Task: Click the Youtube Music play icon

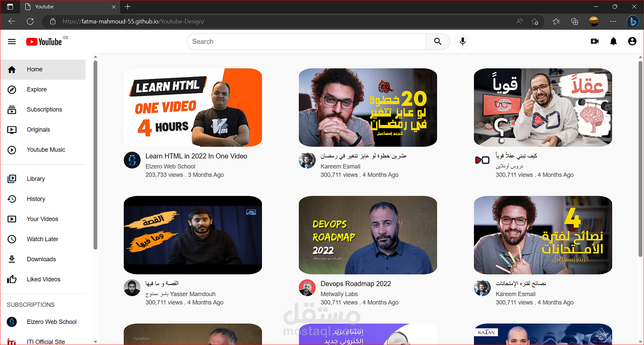Action: [12, 150]
